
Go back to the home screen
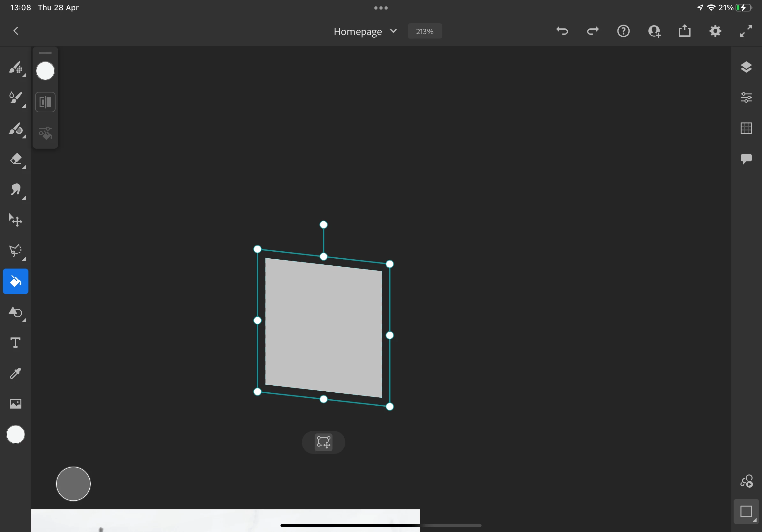click(x=16, y=31)
